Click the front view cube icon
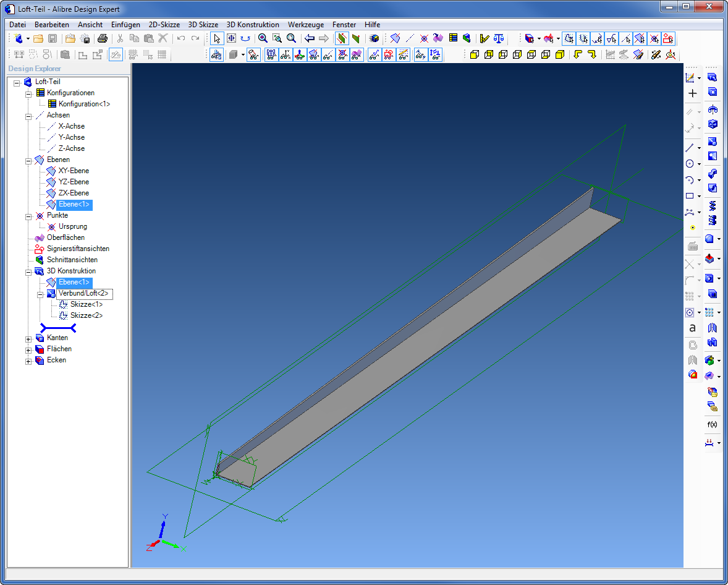This screenshot has height=585, width=728. click(x=474, y=55)
